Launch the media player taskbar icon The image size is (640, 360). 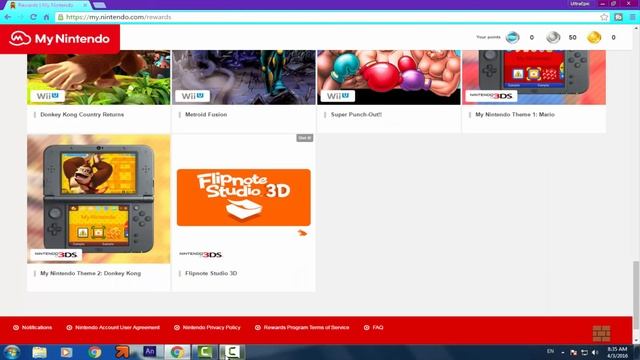click(x=67, y=352)
